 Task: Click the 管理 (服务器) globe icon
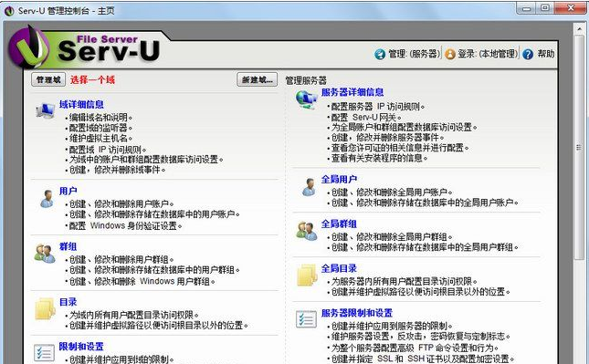point(380,55)
